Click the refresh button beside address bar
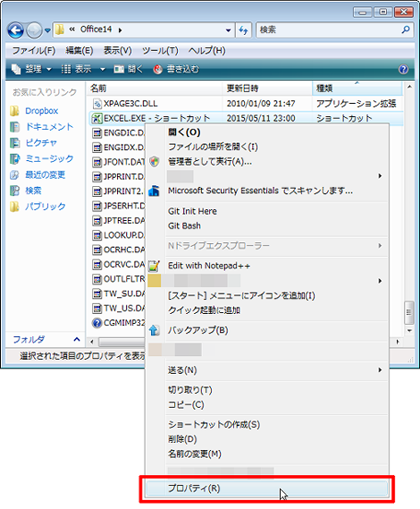420x509 pixels. [x=244, y=30]
